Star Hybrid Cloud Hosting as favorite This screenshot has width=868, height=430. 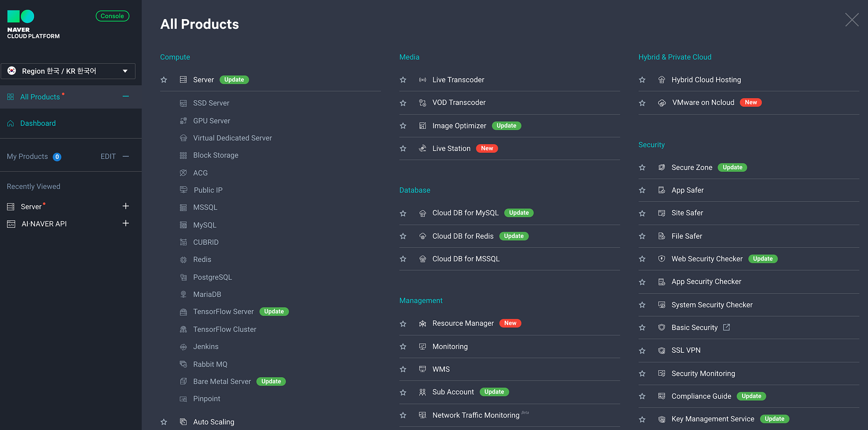click(642, 80)
